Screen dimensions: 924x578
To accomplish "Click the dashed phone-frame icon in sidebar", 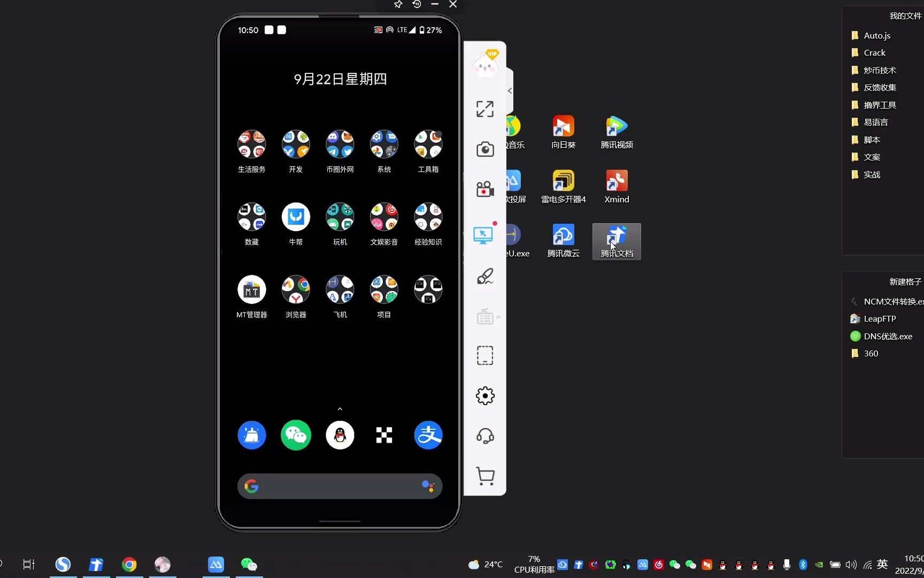I will [x=485, y=355].
